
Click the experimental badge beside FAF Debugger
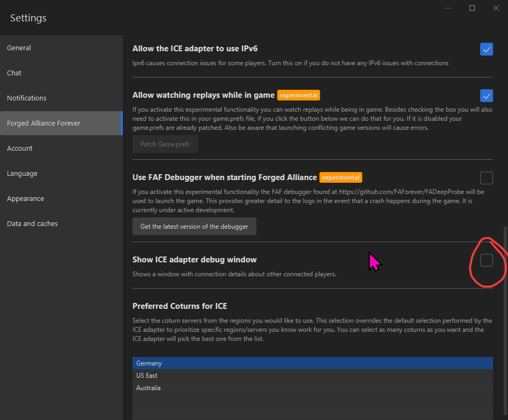point(340,177)
